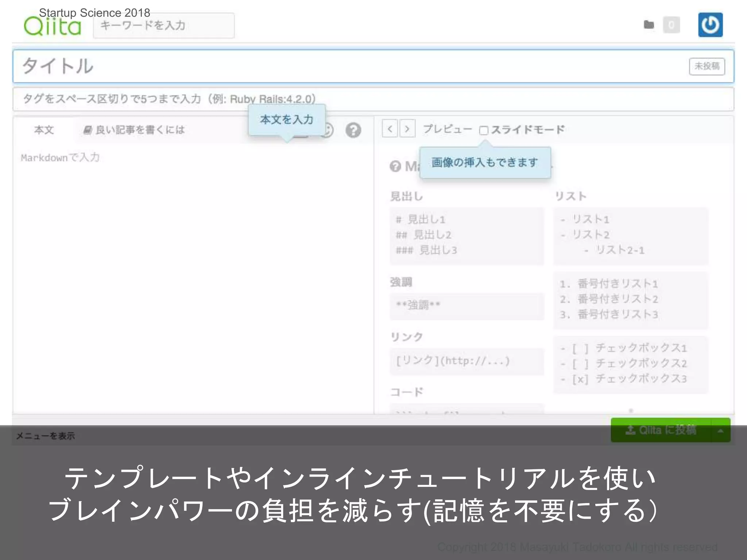Open the notification count badge
This screenshot has height=560, width=747.
(671, 25)
